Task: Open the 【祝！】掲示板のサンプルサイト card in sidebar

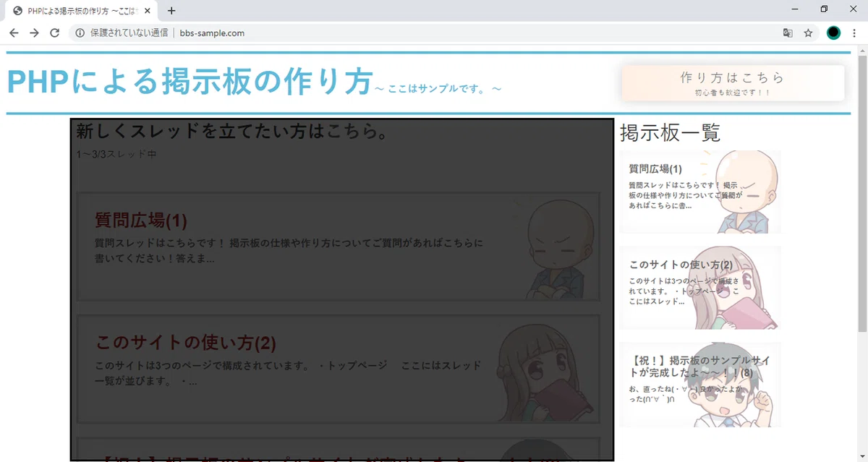Action: pyautogui.click(x=700, y=385)
